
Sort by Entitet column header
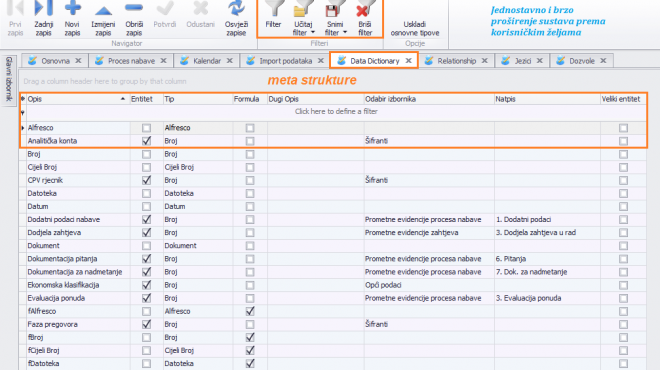pos(146,99)
